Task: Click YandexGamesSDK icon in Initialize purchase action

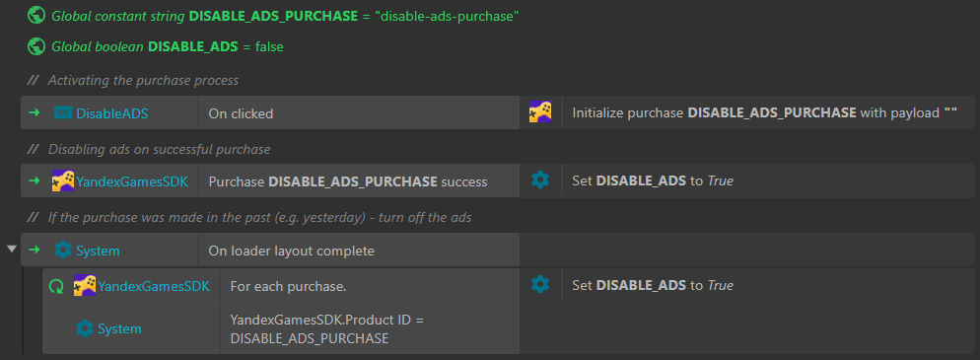Action: (x=540, y=112)
